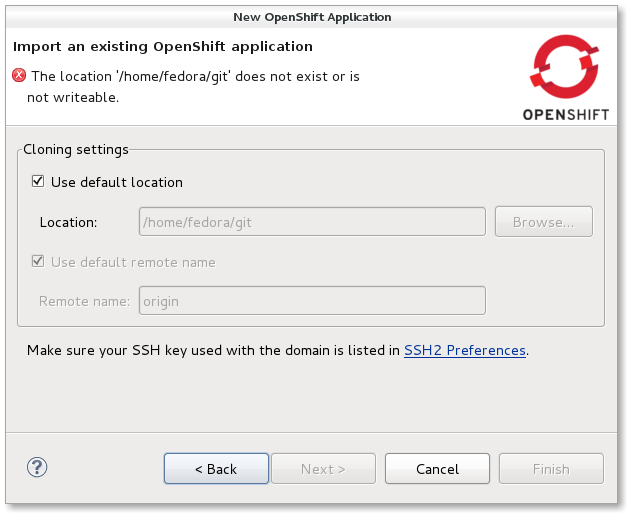Cancel the New OpenShift Application wizard
Image resolution: width=627 pixels, height=513 pixels.
coord(437,468)
